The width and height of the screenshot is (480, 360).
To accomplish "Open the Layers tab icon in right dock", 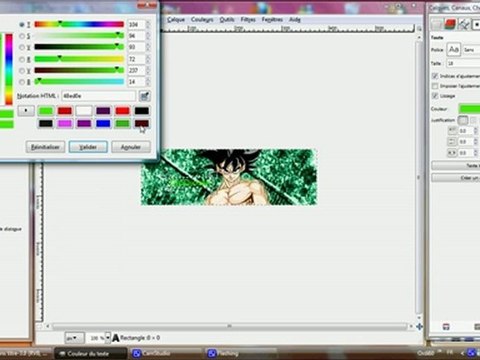I will click(x=436, y=24).
